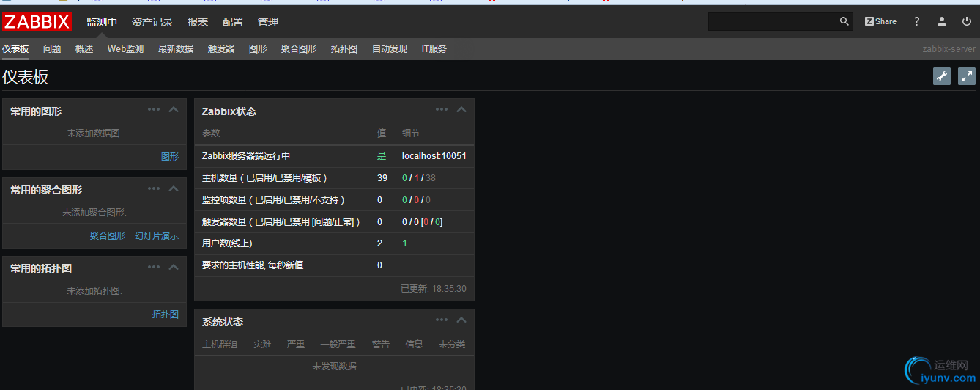This screenshot has width=980, height=390.
Task: Edit dashboard with wrench icon
Action: [942, 76]
